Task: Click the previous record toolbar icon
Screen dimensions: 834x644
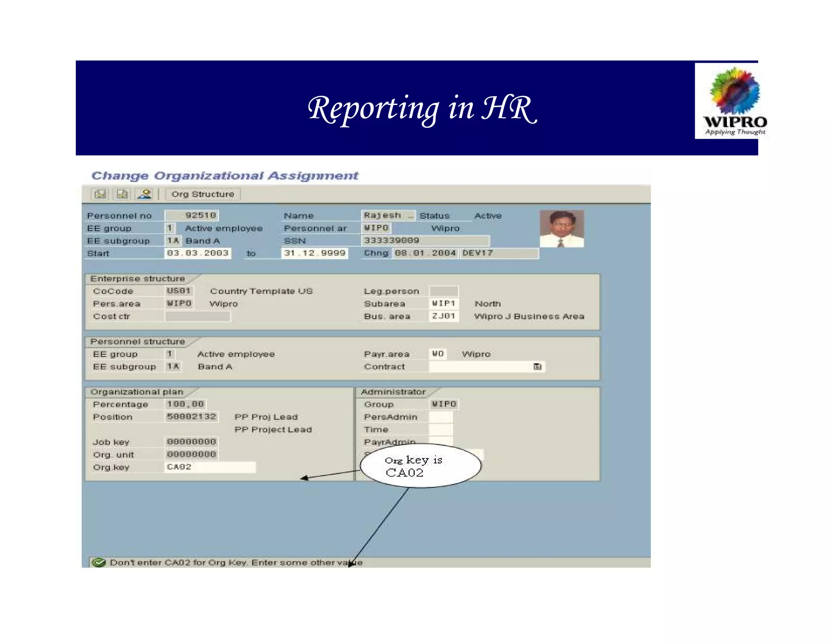Action: (x=100, y=194)
